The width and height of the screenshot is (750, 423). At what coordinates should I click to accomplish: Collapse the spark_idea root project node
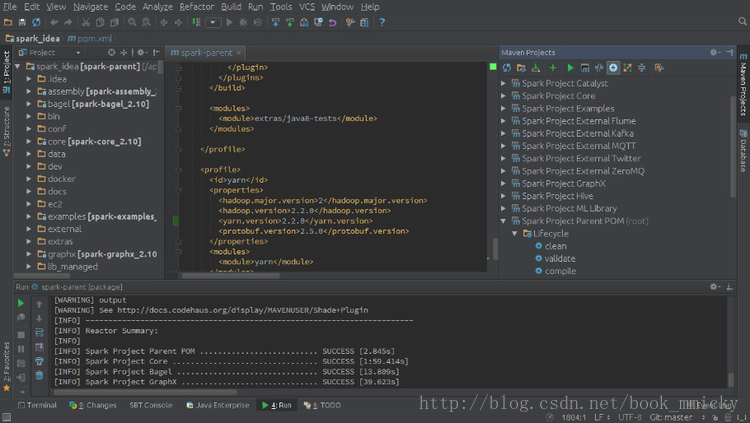18,67
